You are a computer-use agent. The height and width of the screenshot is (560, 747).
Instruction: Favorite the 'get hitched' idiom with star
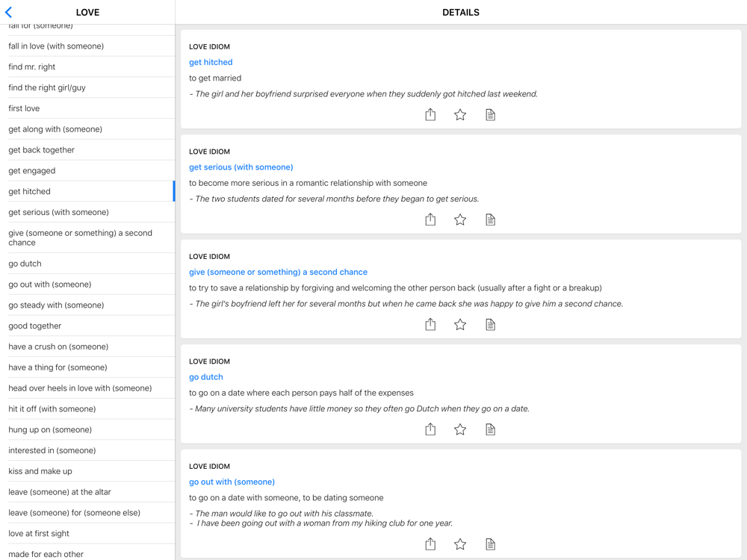coord(460,114)
